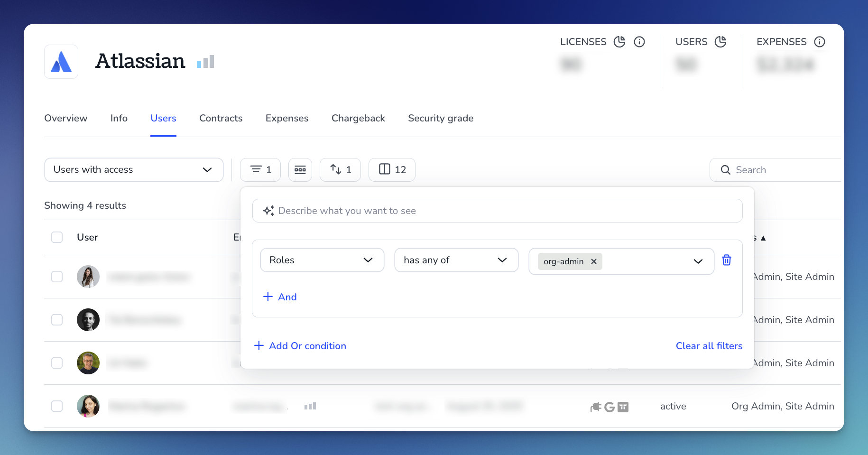Focus the Describe what you want to see field

[x=497, y=211]
